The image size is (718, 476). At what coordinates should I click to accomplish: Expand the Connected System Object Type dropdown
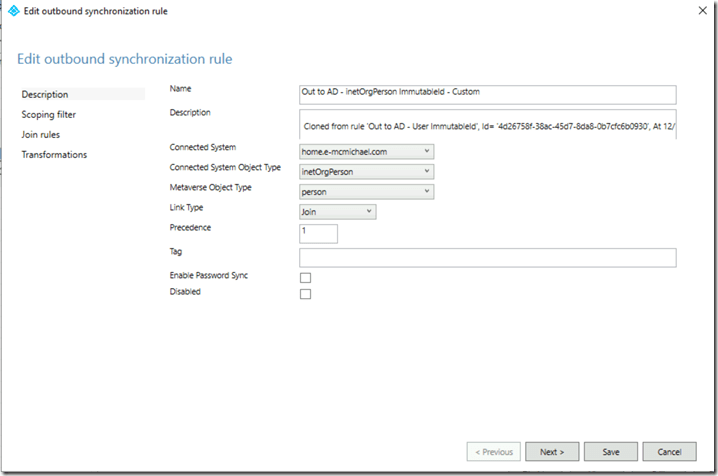[366, 172]
